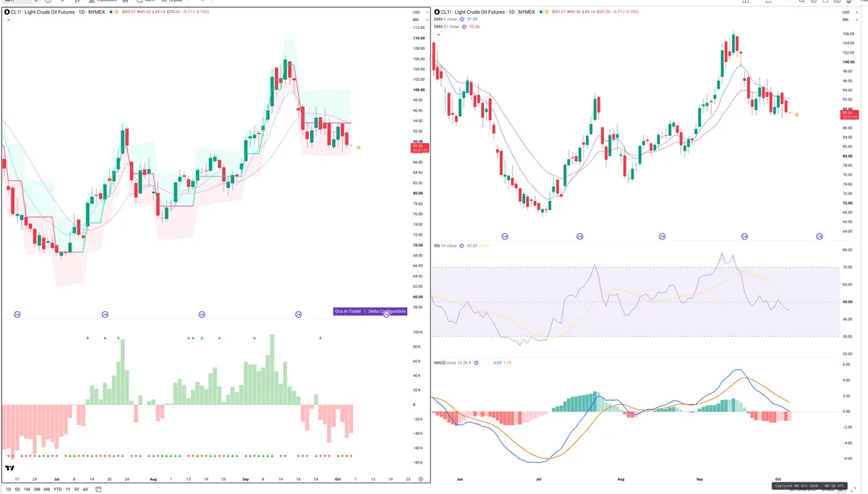Open first event marker below left price chart

(x=17, y=314)
